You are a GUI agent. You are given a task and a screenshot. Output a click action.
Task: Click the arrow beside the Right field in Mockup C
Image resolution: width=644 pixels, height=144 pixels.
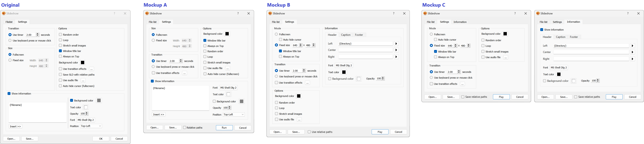(632, 59)
